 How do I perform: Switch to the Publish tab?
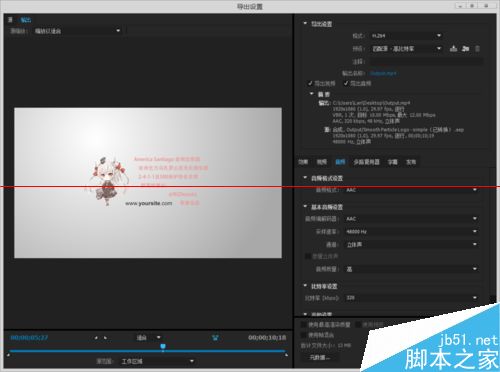pos(411,162)
